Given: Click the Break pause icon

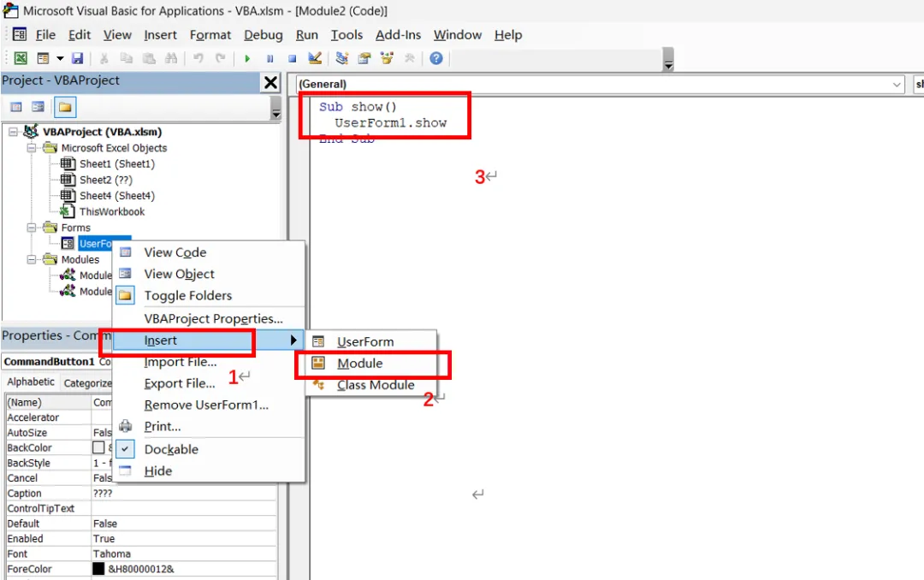Looking at the screenshot, I should [269, 58].
